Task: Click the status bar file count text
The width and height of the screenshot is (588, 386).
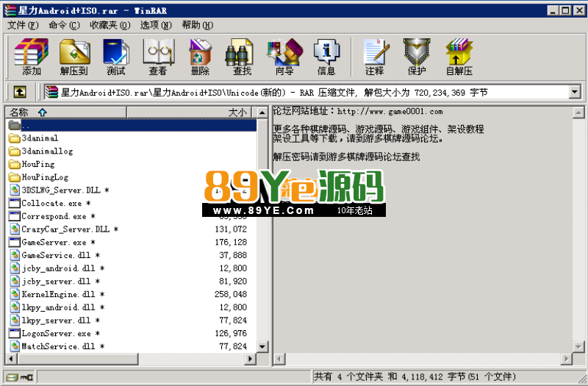Action: [x=415, y=376]
